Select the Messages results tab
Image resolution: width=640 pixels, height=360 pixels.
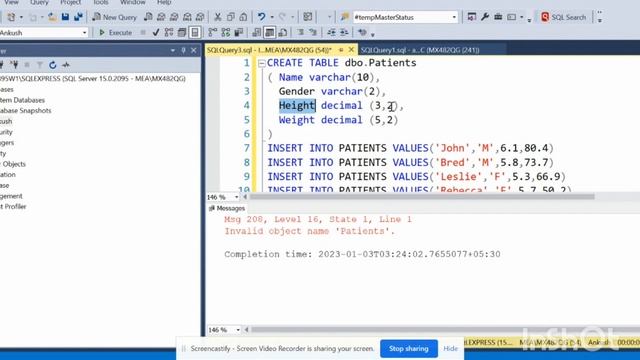tap(227, 208)
